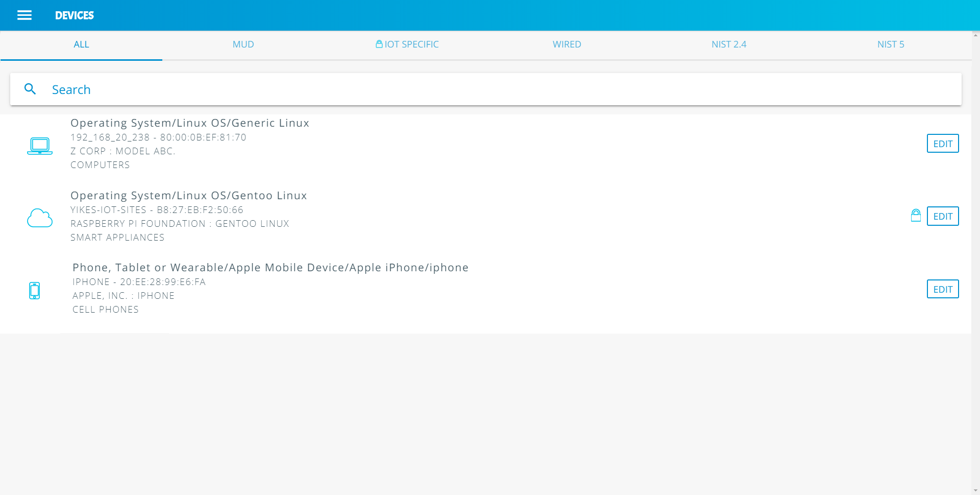
Task: Select 'Operating System/Linux OS/Gentoo Linux' title
Action: (189, 196)
